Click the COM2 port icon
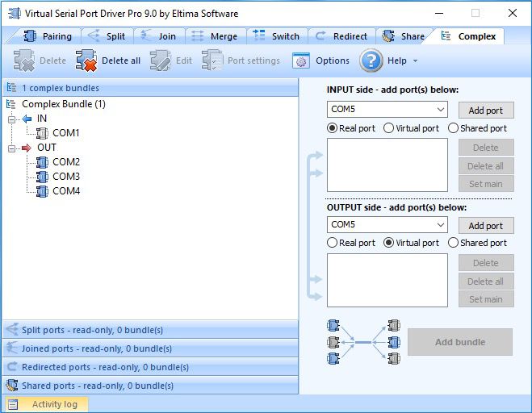This screenshot has width=532, height=413. click(x=42, y=162)
